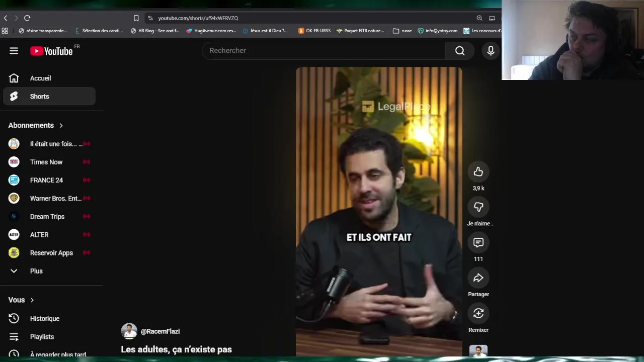Open the FRANCE 24 subscription
Image resolution: width=644 pixels, height=362 pixels.
pos(49,180)
